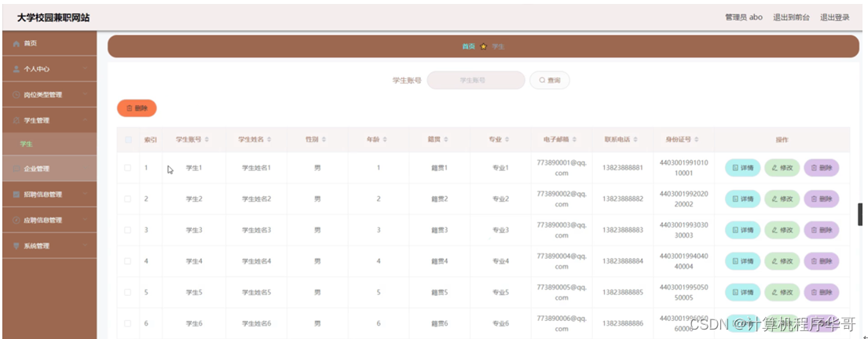
Task: Click purple 删除 for row 学生1
Action: [x=822, y=168]
